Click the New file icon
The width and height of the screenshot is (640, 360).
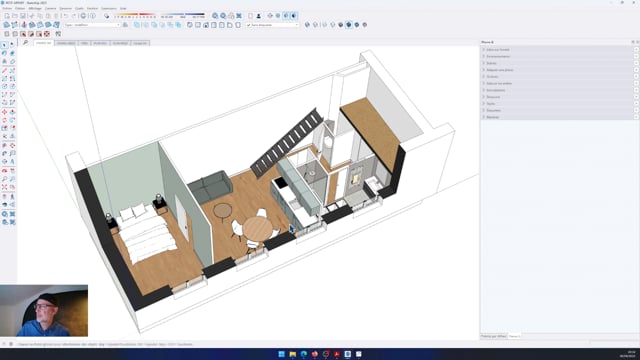[7, 16]
